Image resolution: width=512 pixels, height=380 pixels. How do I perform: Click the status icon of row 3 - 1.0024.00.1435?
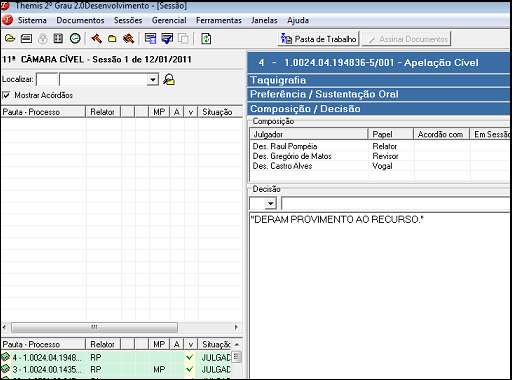pos(6,369)
